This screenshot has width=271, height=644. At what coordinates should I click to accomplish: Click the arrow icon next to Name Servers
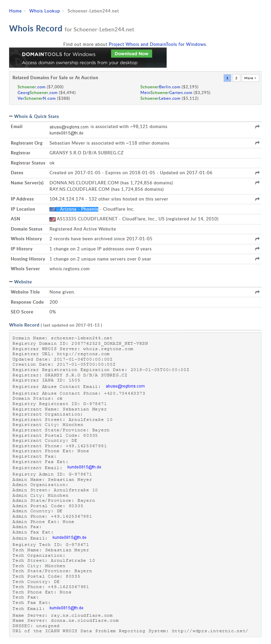click(x=257, y=183)
